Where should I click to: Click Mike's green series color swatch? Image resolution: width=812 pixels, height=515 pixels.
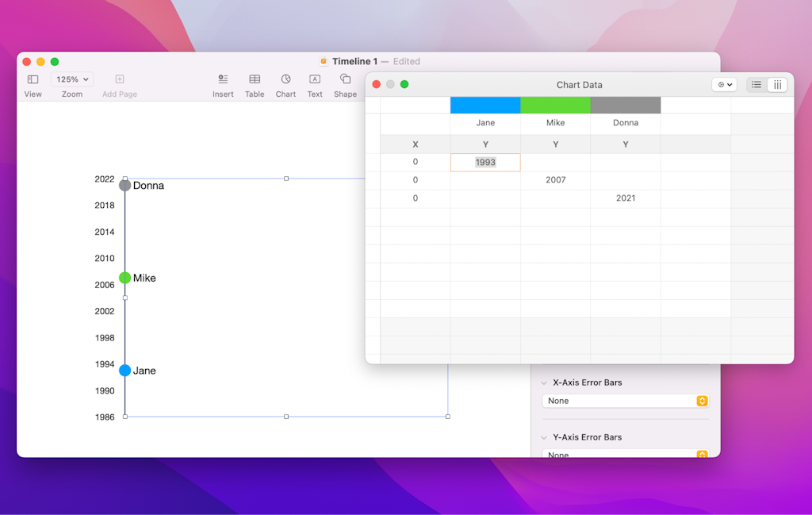[x=555, y=104]
